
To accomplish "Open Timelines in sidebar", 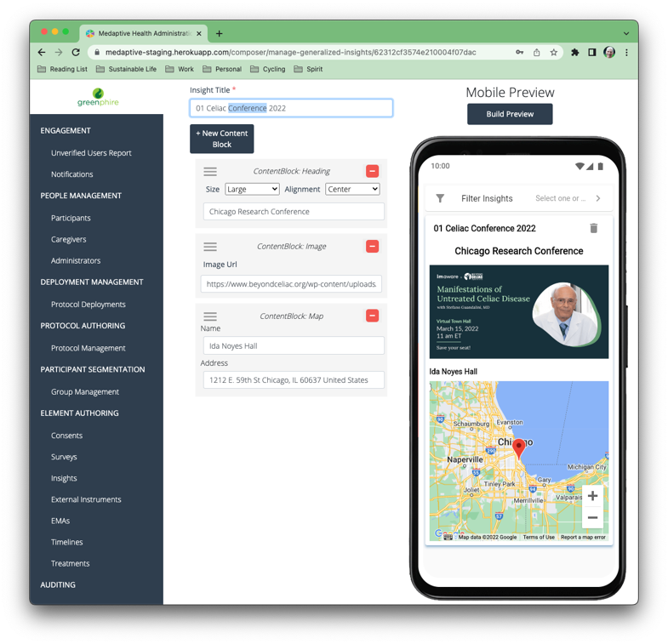I will click(67, 542).
